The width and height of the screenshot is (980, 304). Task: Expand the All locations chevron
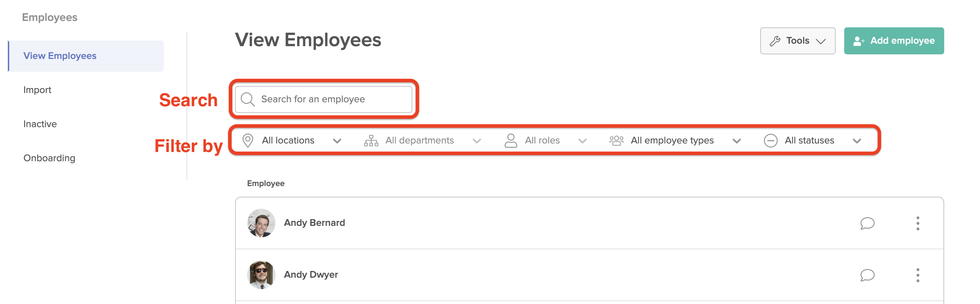337,141
